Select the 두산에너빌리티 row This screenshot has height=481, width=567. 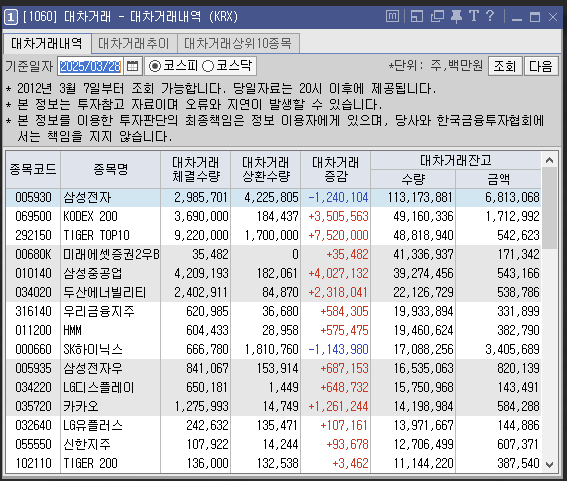tap(273, 292)
